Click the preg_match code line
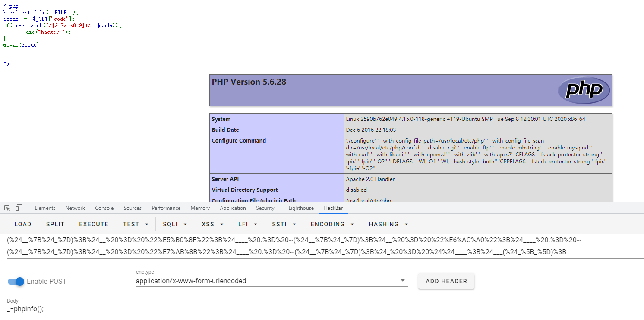The image size is (644, 320). click(x=63, y=25)
